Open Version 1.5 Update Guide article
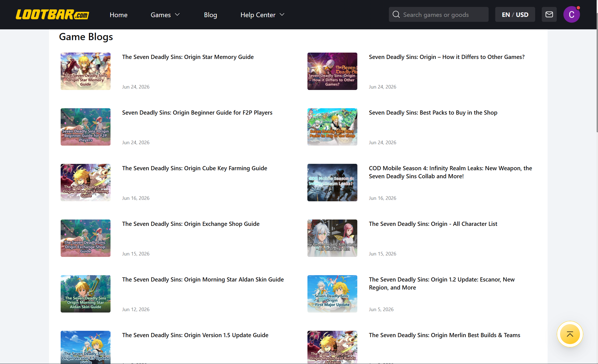Viewport: 598px width, 364px height. click(x=195, y=335)
